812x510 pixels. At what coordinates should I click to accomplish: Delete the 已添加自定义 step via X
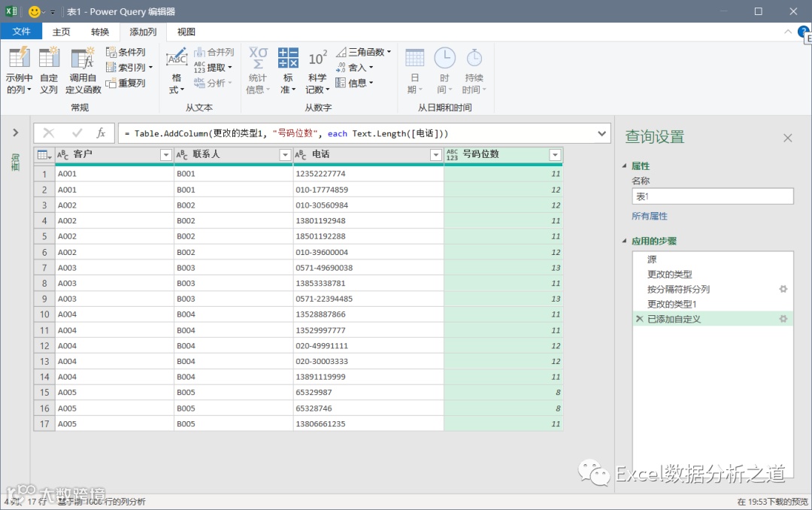point(640,319)
